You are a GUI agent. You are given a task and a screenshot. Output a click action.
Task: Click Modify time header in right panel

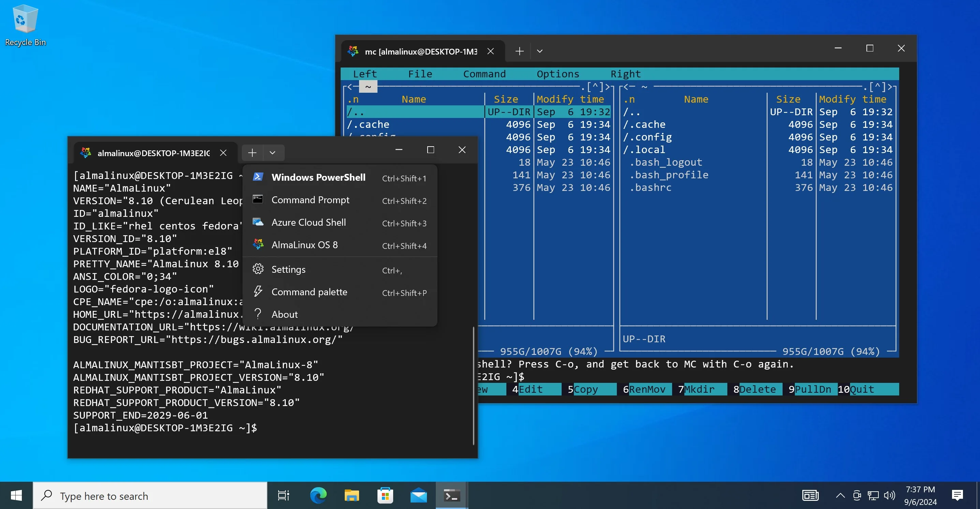click(852, 99)
